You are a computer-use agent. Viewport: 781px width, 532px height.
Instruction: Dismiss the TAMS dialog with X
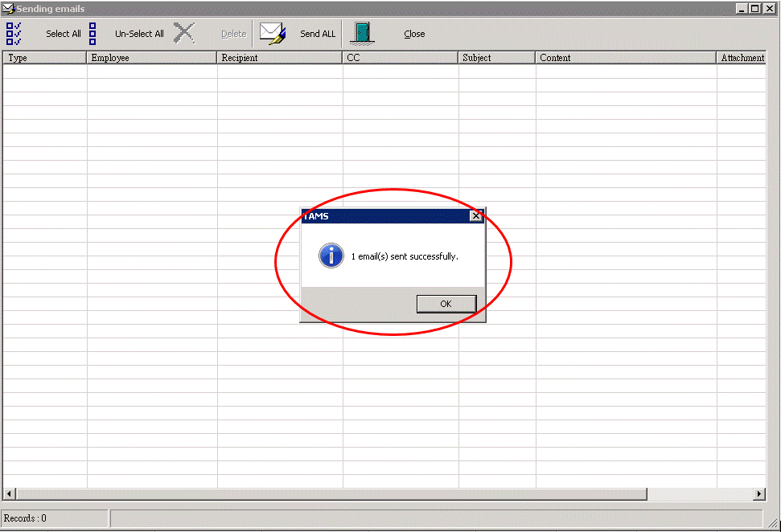point(475,215)
